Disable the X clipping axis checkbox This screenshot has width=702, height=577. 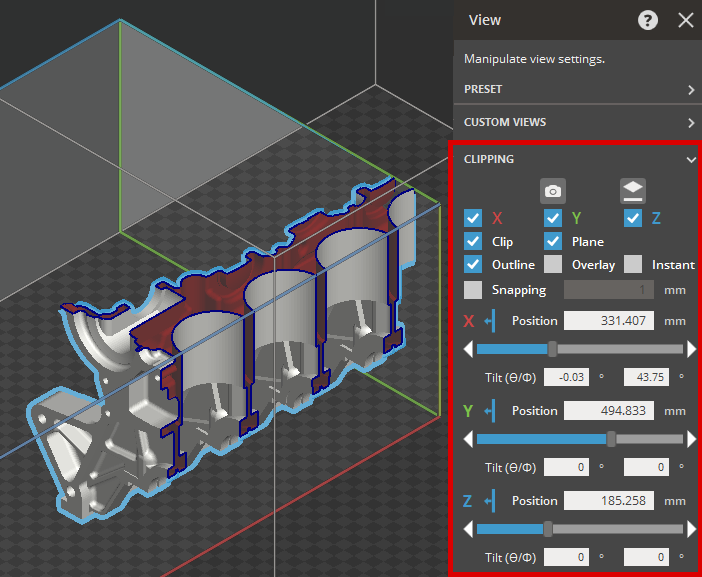[474, 218]
